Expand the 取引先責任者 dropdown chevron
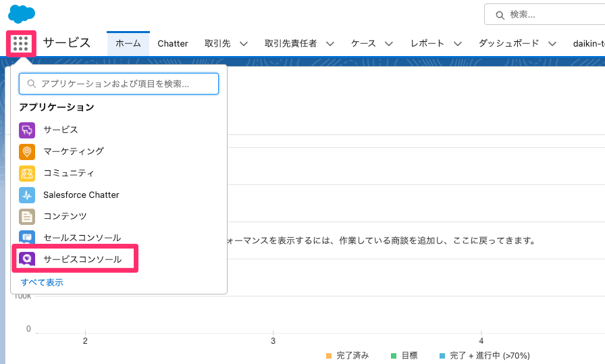The image size is (605, 364). click(330, 44)
